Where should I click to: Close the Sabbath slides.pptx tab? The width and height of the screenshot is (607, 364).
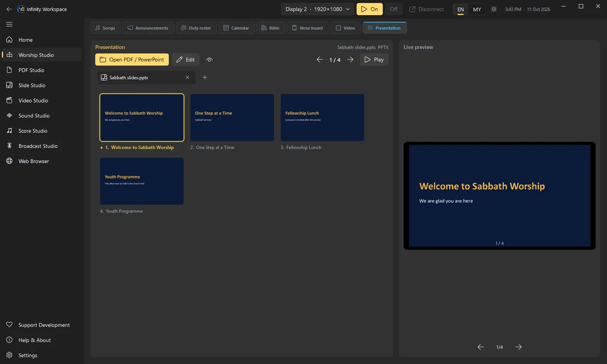click(x=187, y=78)
